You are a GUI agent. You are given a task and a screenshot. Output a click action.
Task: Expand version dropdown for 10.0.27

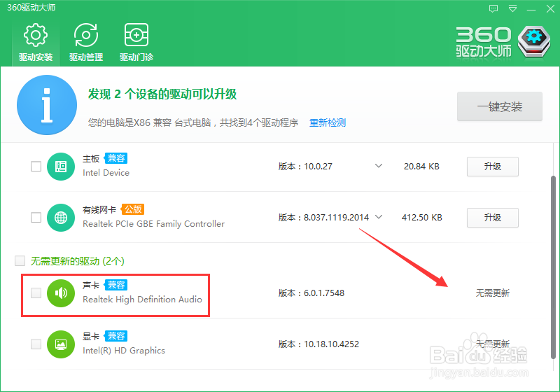379,166
